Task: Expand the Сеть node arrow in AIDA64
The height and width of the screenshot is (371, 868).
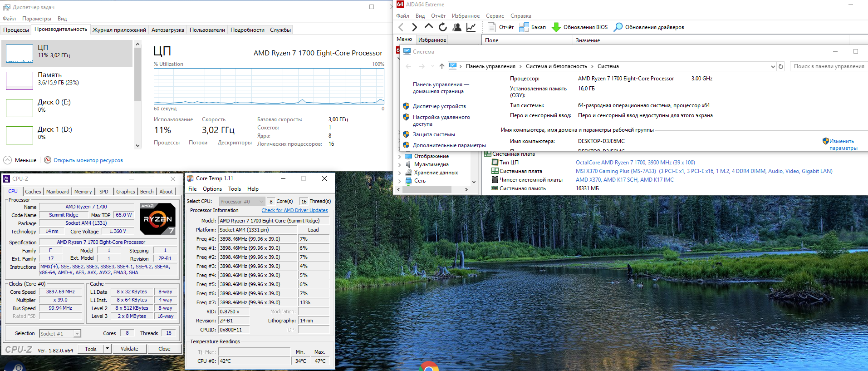Action: pos(400,181)
